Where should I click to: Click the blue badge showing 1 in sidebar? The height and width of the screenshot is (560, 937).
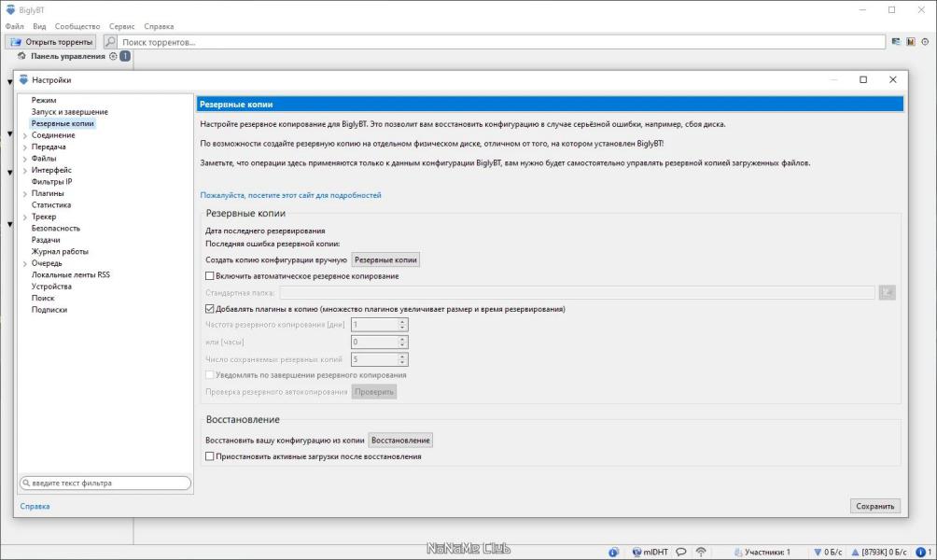coord(125,56)
